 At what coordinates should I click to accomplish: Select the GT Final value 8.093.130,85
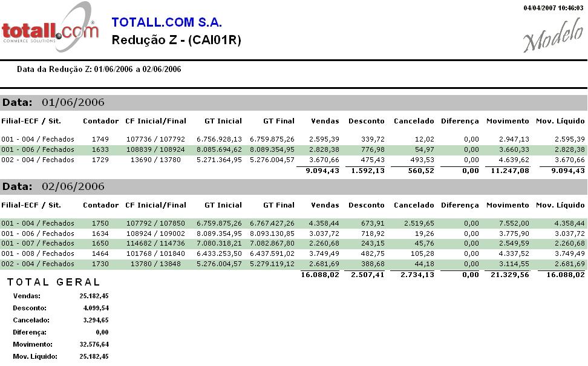pyautogui.click(x=272, y=234)
